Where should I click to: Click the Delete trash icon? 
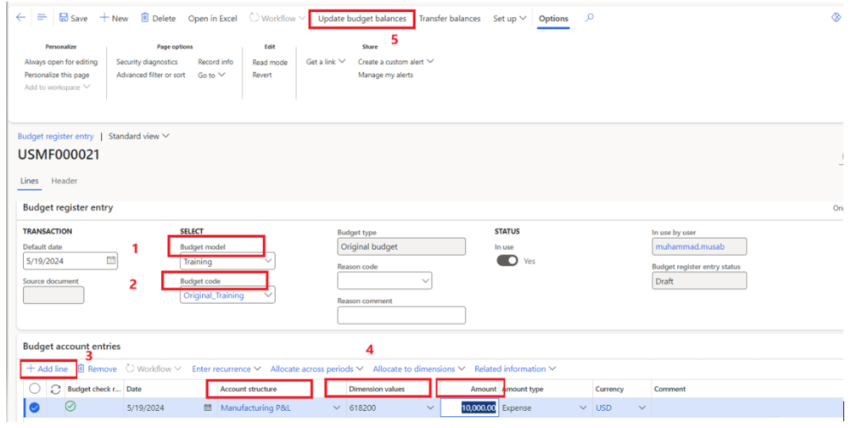145,18
